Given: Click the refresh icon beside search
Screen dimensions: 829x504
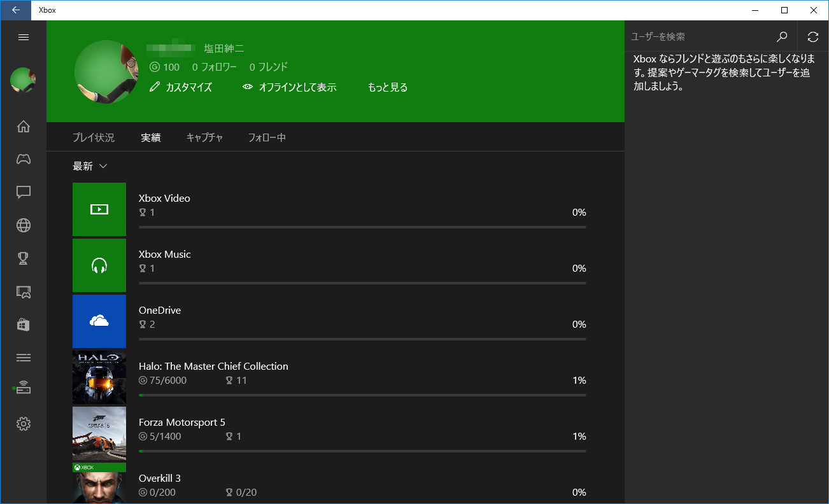Looking at the screenshot, I should 813,37.
